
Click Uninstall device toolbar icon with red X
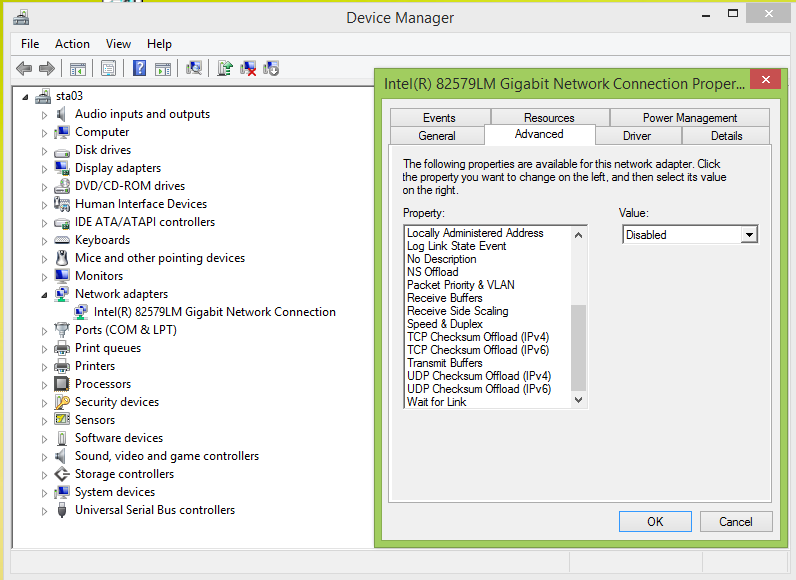pyautogui.click(x=248, y=68)
